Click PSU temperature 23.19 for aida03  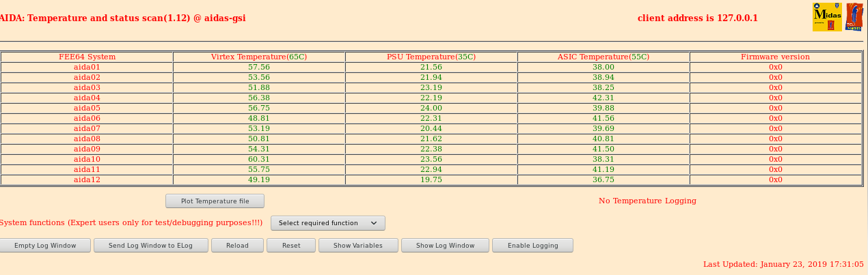point(431,87)
